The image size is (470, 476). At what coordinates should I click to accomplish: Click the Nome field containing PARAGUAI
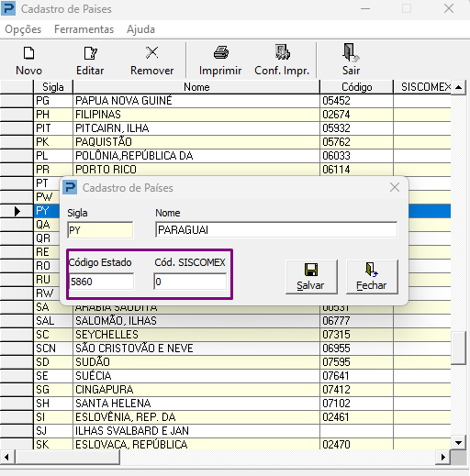point(276,230)
